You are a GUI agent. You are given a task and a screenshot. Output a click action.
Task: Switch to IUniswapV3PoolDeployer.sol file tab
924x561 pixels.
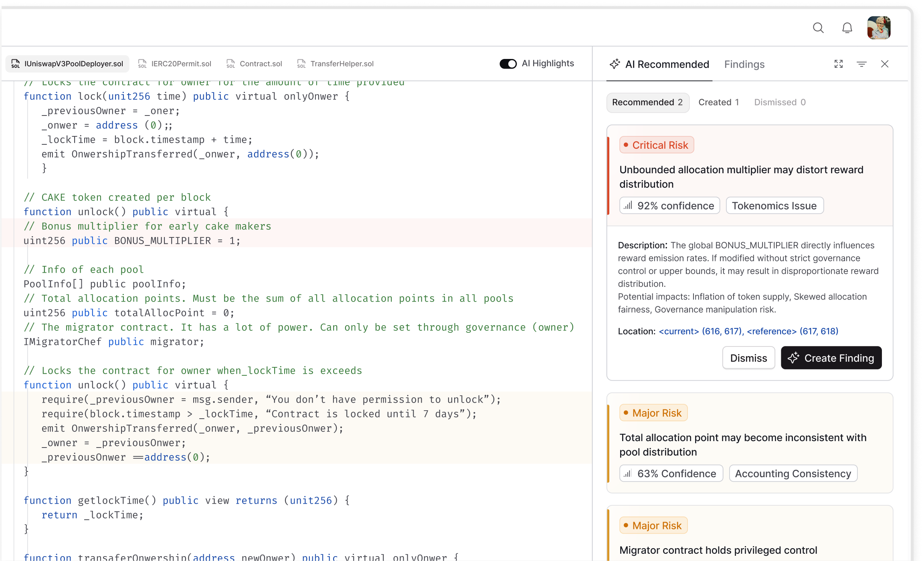(67, 64)
